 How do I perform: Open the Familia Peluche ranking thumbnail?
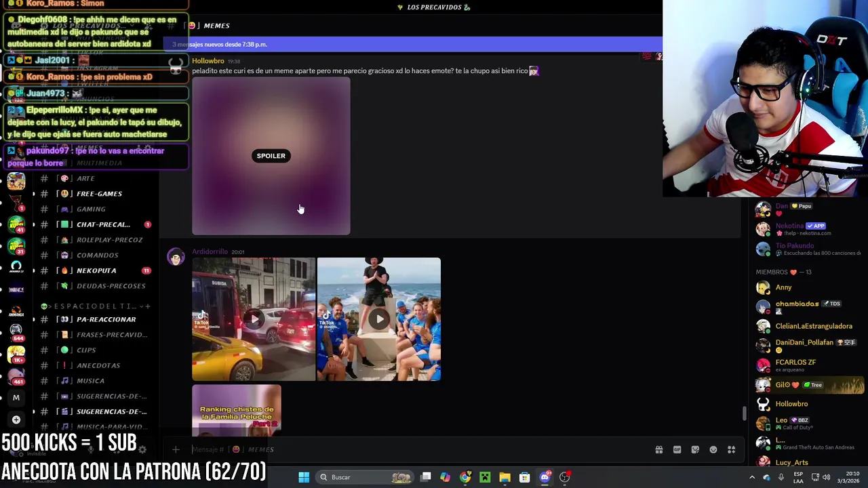(236, 410)
